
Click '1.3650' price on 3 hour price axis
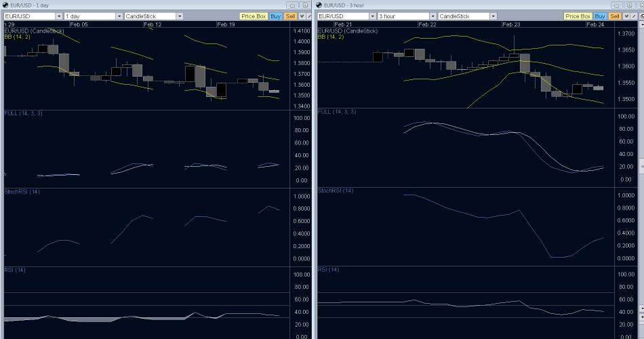point(626,49)
